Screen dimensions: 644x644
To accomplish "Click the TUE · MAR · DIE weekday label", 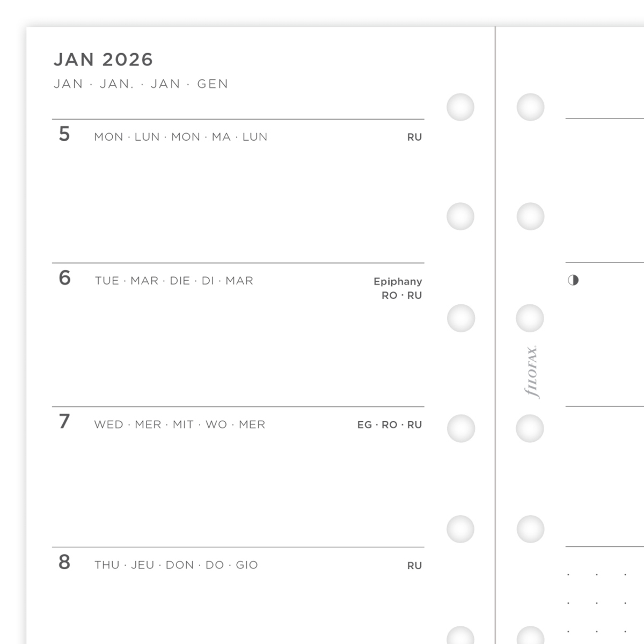I will 174,281.
